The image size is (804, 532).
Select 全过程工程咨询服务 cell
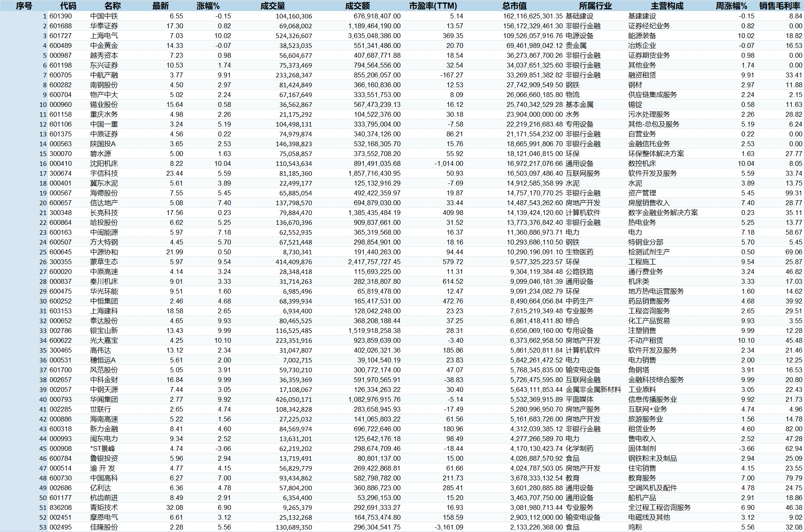pos(659,507)
